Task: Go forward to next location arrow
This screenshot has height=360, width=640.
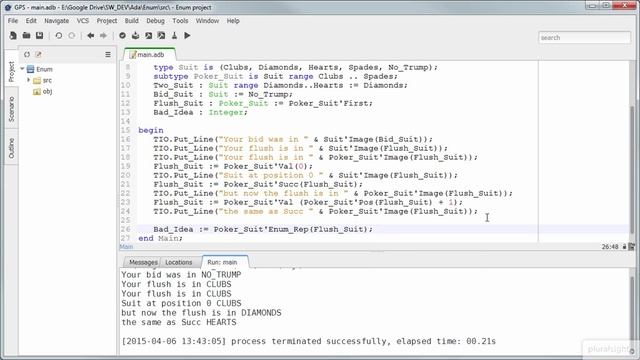Action: pyautogui.click(x=103, y=36)
